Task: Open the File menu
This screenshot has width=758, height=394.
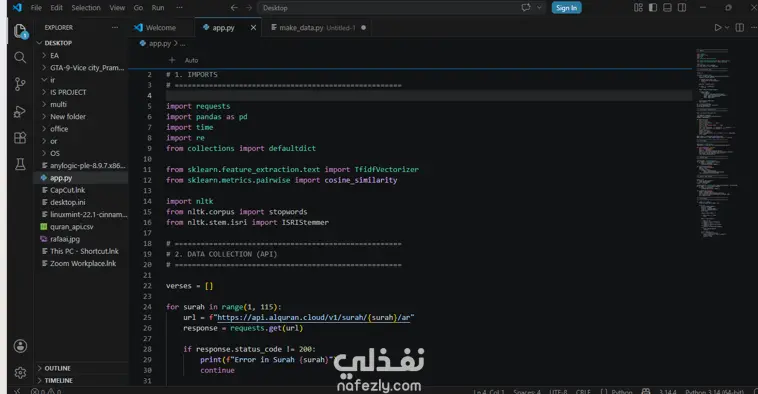Action: coord(36,8)
